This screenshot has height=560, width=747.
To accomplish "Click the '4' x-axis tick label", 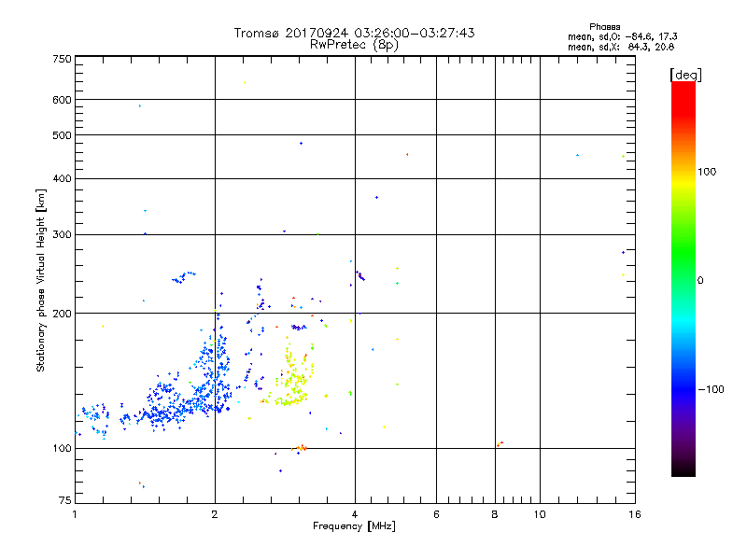I will click(x=355, y=514).
